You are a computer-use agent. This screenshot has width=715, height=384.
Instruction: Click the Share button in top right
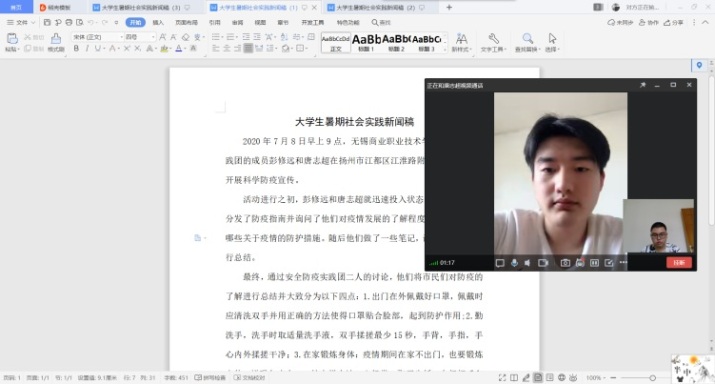673,22
